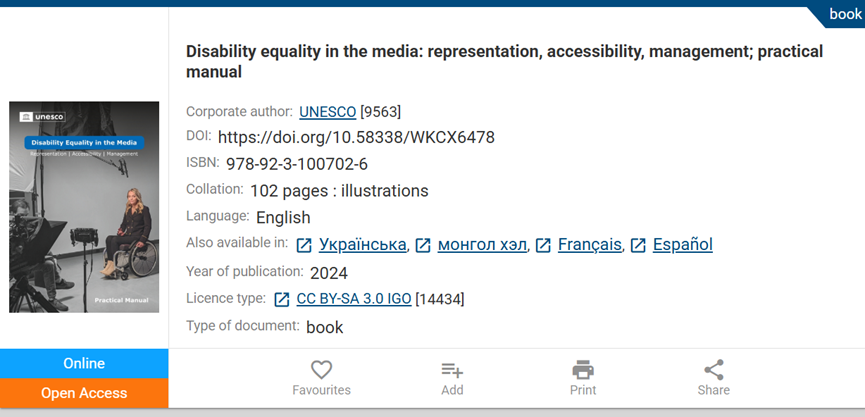Image resolution: width=865 pixels, height=417 pixels.
Task: Open the Français language version
Action: [590, 245]
